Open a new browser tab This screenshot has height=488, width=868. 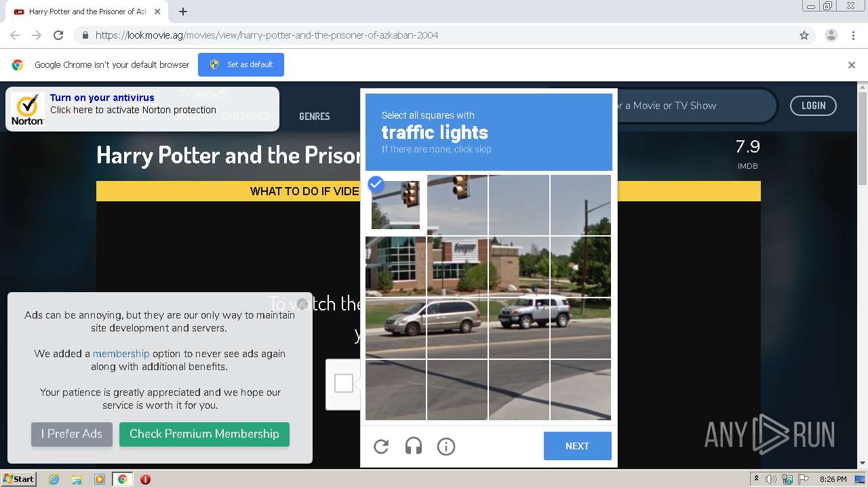coord(183,12)
